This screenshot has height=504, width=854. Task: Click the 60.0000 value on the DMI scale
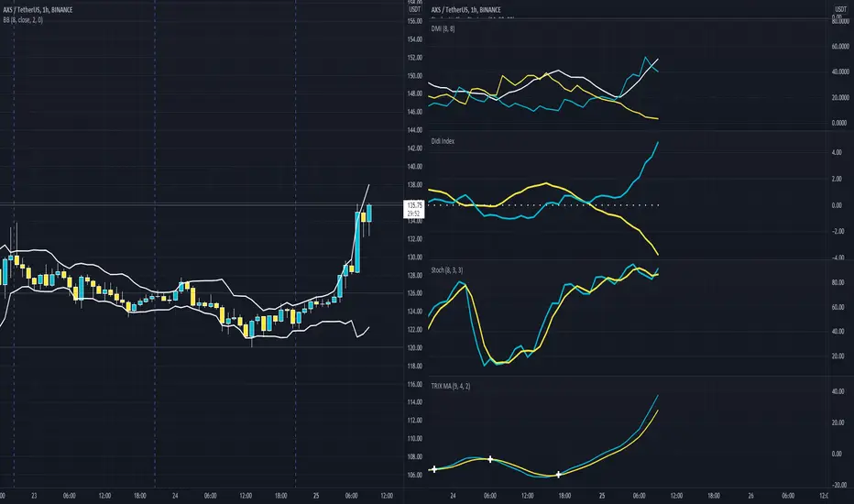pyautogui.click(x=840, y=47)
